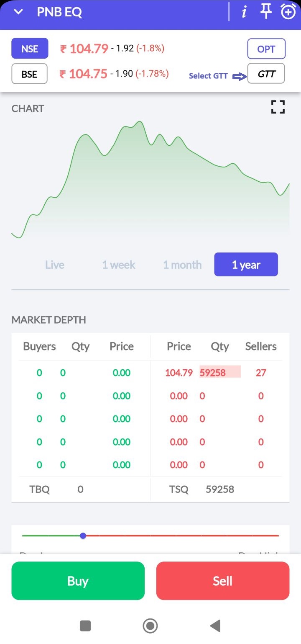Tap the 104.79 seller price row
The image size is (301, 644).
pyautogui.click(x=179, y=373)
